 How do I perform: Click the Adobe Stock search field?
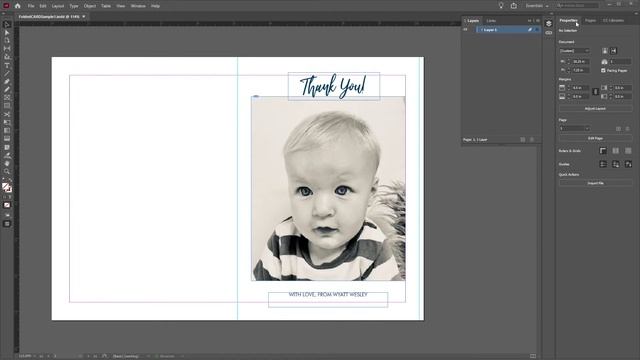pos(577,6)
